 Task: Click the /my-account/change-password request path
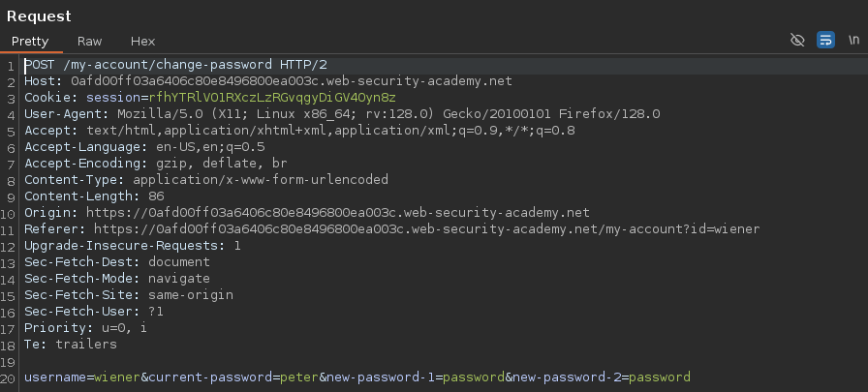coord(170,65)
